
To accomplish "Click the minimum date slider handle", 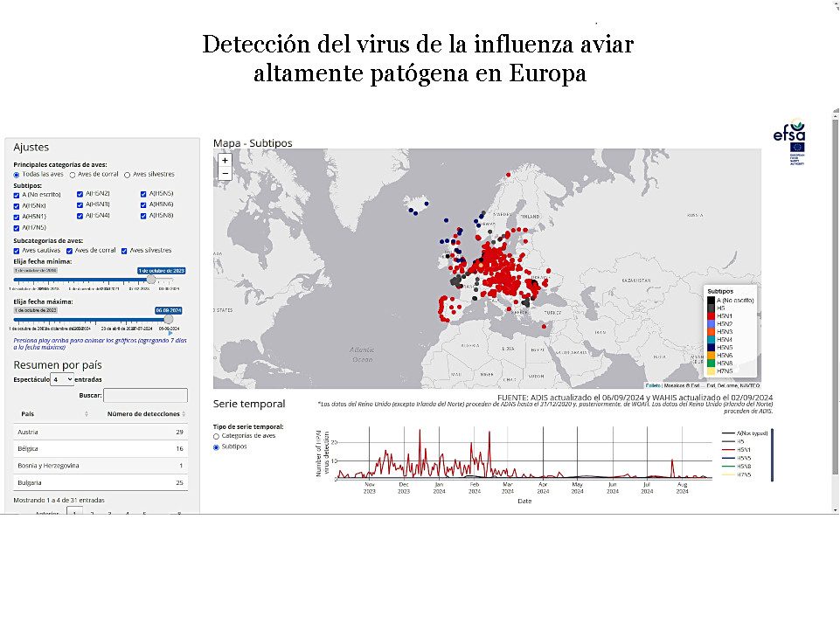I will (x=151, y=280).
